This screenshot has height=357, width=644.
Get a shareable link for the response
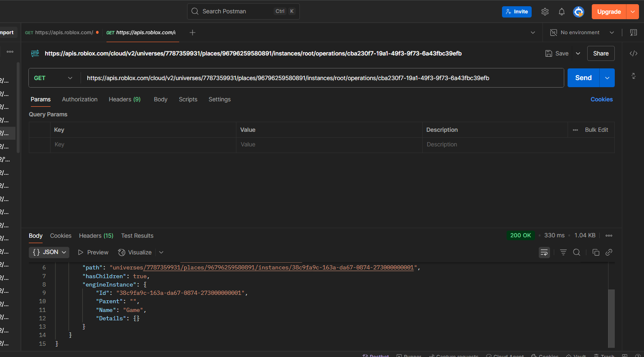pyautogui.click(x=609, y=252)
